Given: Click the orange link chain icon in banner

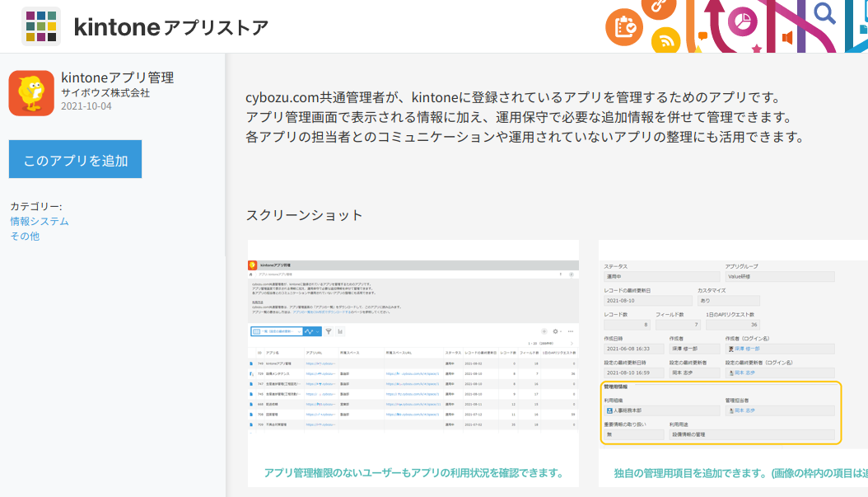Looking at the screenshot, I should 659,7.
